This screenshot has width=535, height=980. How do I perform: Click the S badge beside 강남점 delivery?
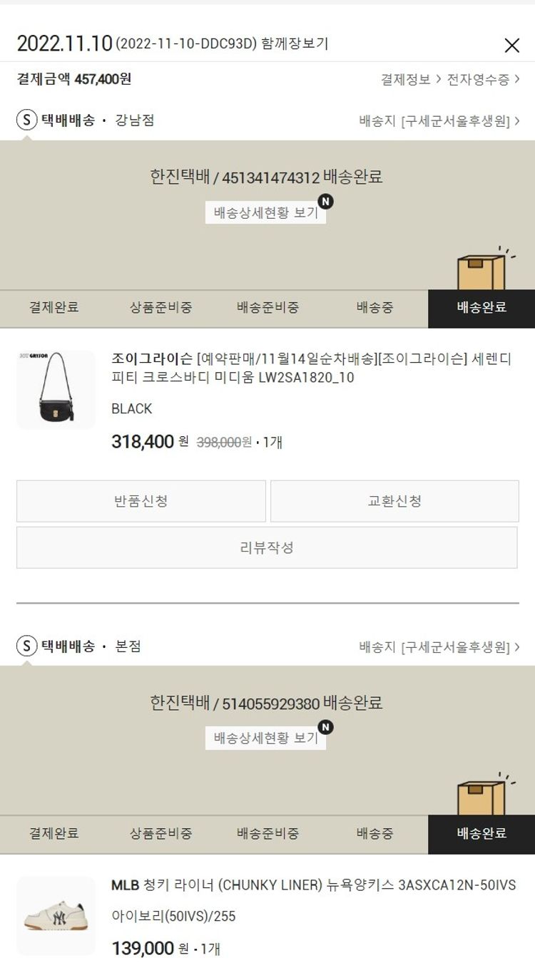coord(26,120)
